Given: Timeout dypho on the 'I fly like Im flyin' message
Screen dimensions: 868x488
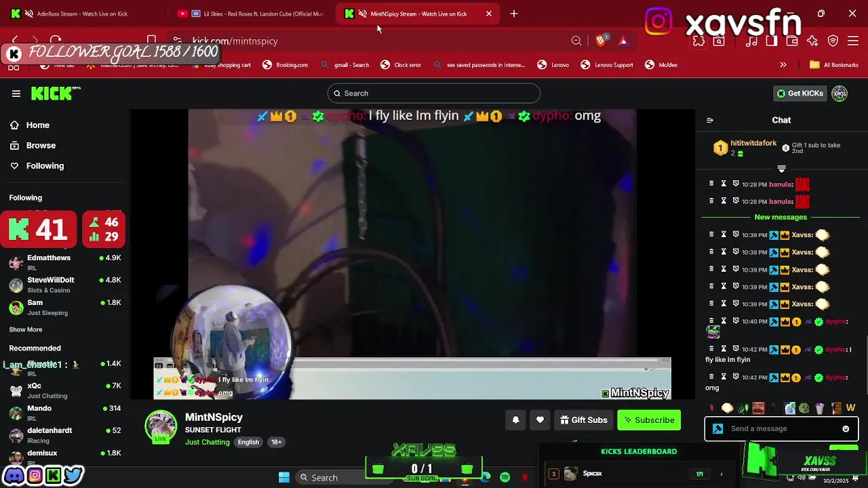Looking at the screenshot, I should pos(724,349).
